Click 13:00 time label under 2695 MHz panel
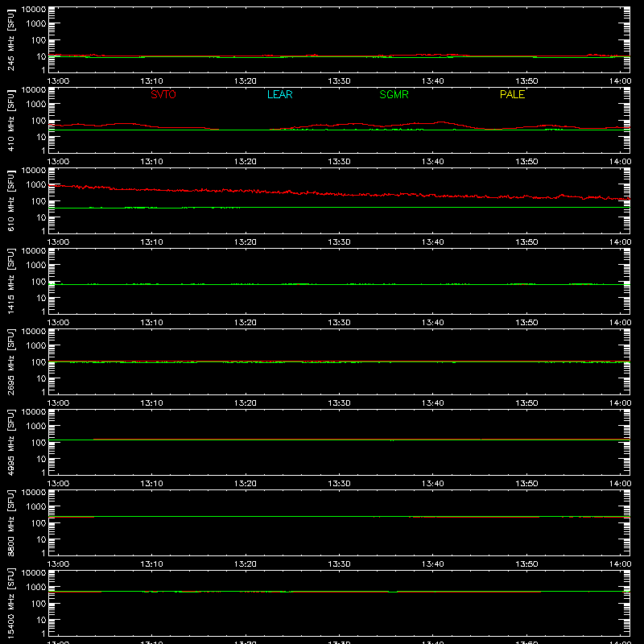This screenshot has width=644, height=644. tap(58, 403)
